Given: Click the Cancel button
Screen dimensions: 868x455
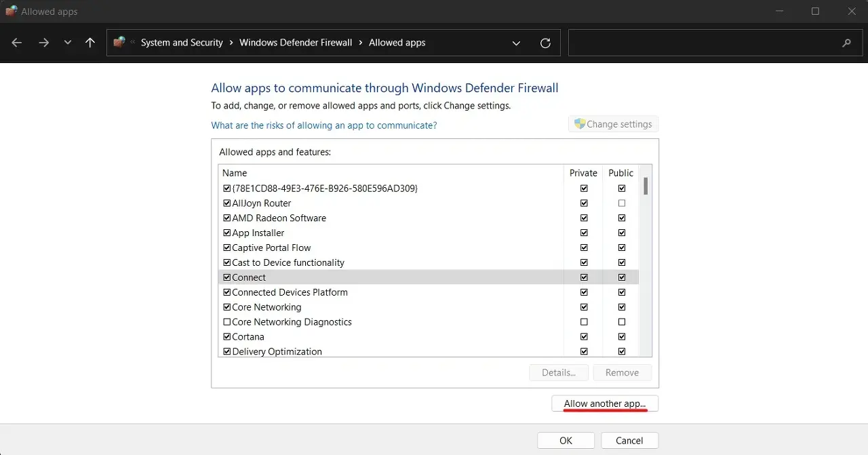Looking at the screenshot, I should tap(629, 441).
